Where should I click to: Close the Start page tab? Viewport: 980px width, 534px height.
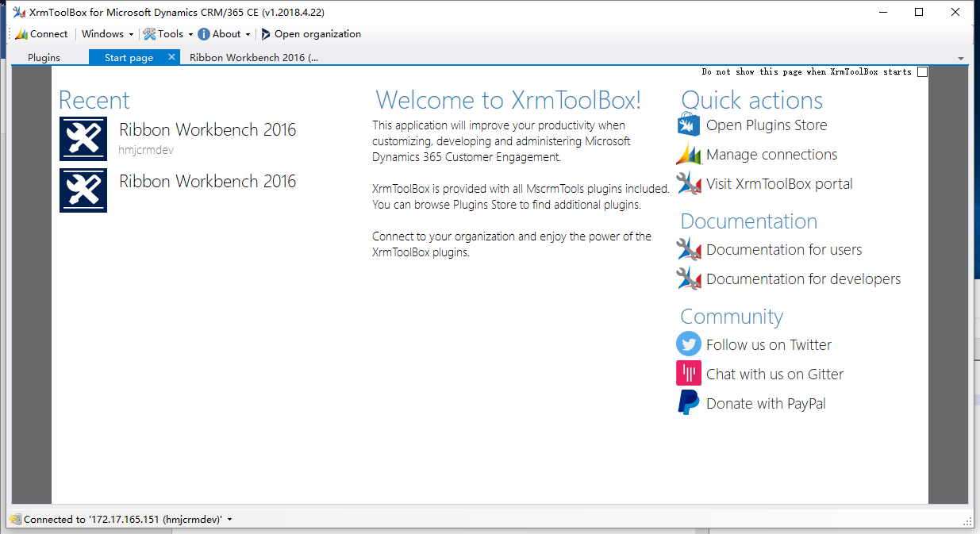[x=171, y=57]
